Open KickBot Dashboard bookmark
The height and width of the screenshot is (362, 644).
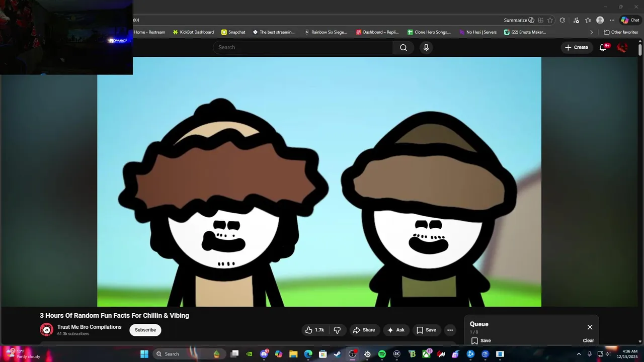[193, 32]
